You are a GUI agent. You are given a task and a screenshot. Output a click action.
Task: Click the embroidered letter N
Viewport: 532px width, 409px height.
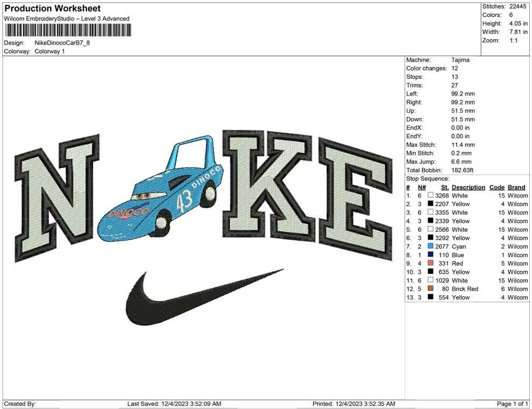[57, 198]
